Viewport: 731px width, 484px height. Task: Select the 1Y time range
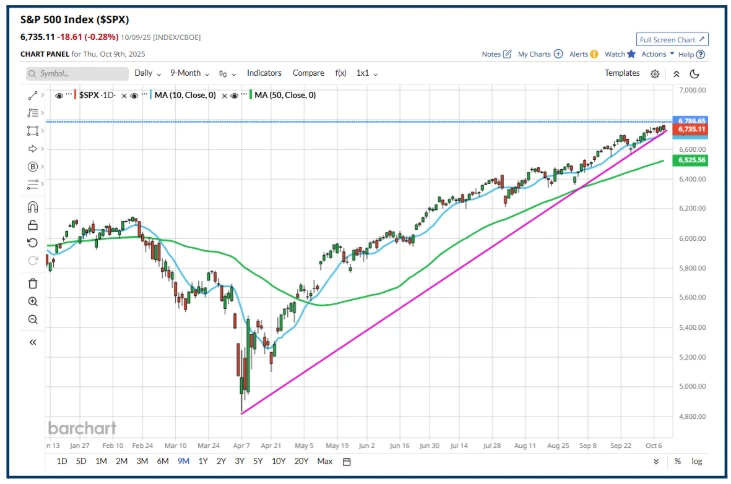coord(203,461)
